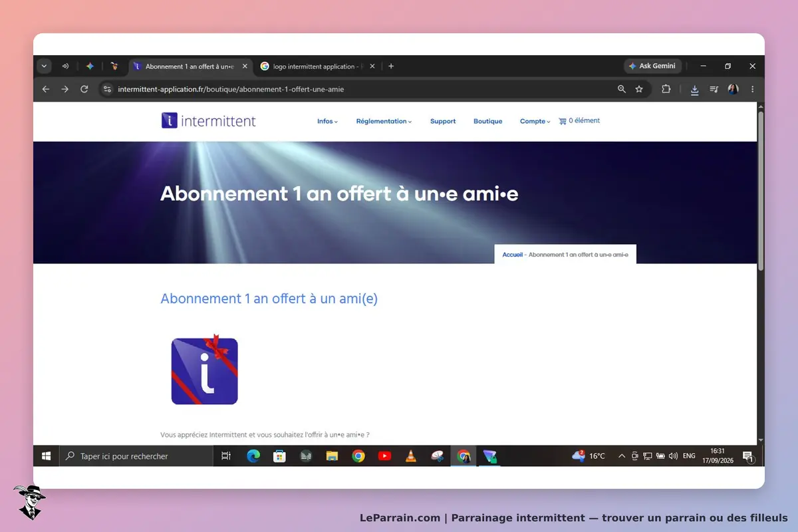Viewport: 798px width, 532px height.
Task: Show hidden system tray icons
Action: 622,456
